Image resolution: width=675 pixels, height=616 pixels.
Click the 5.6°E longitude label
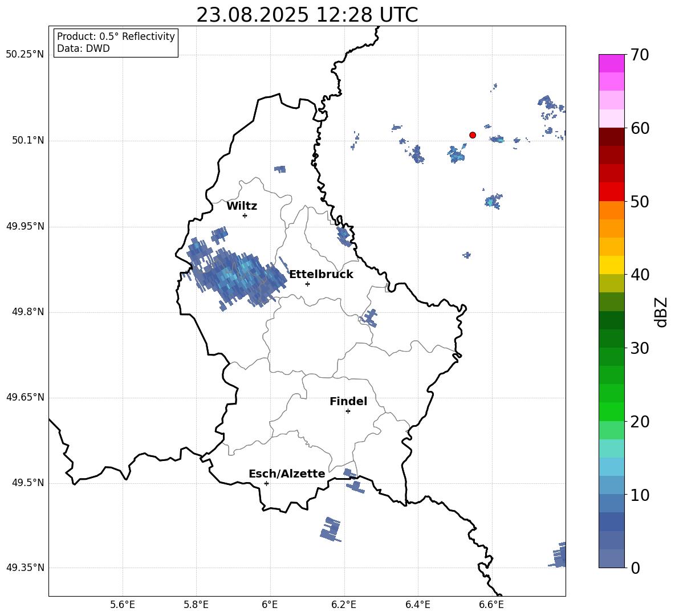coord(123,605)
